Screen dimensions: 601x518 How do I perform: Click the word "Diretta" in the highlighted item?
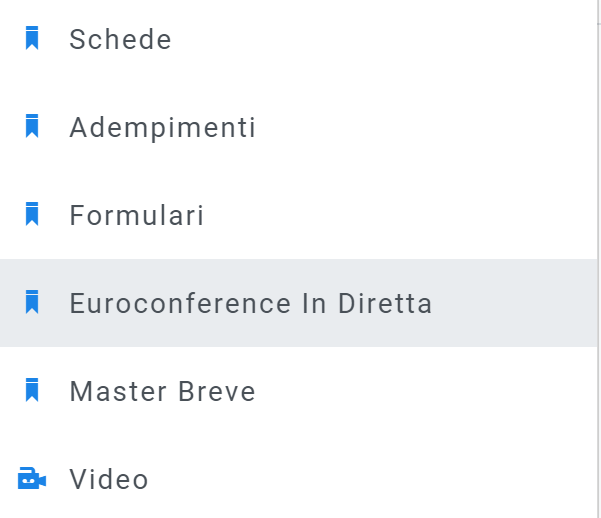[x=386, y=304]
